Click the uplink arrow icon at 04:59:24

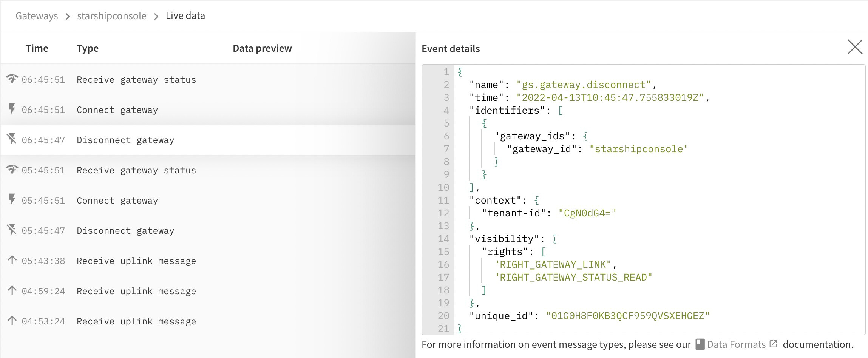(x=12, y=290)
